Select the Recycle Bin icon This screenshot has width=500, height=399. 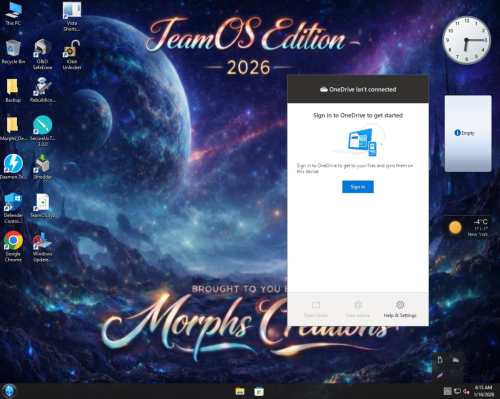coord(13,52)
